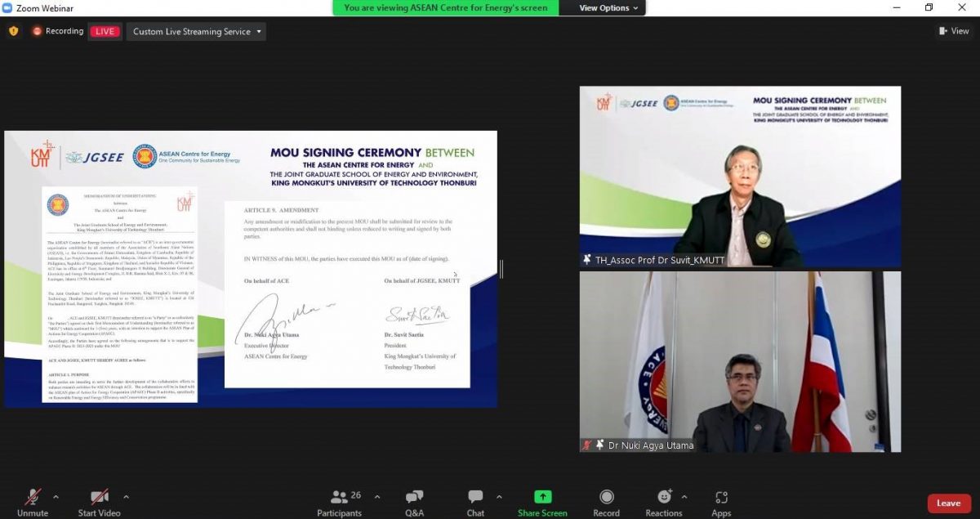Viewport: 980px width, 519px height.
Task: Click pin icon on Dr Nuki's name label
Action: coord(599,445)
